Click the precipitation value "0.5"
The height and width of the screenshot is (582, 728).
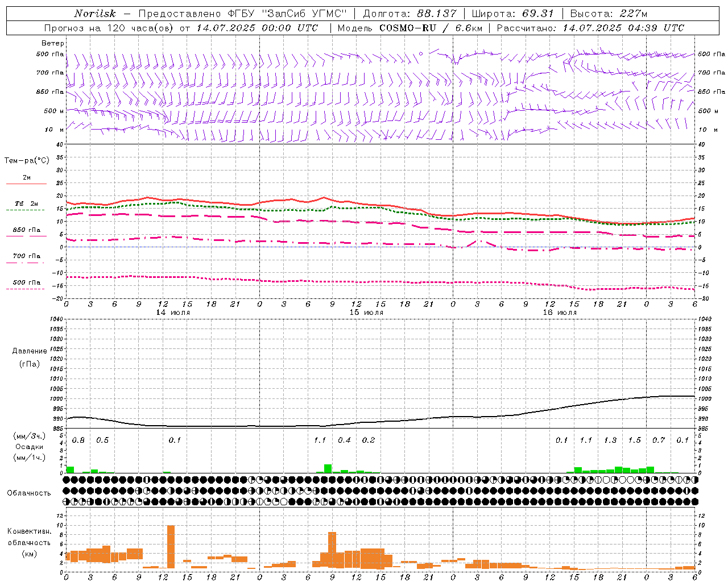[102, 440]
